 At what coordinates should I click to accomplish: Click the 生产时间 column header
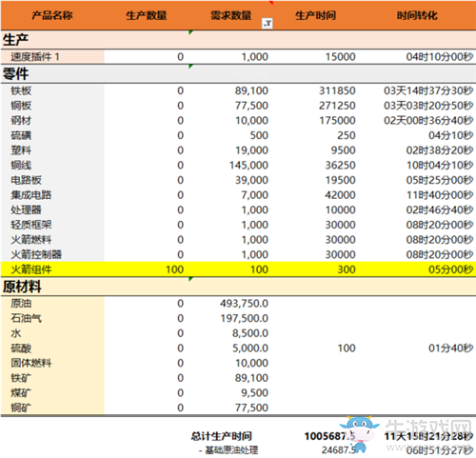[x=315, y=15]
